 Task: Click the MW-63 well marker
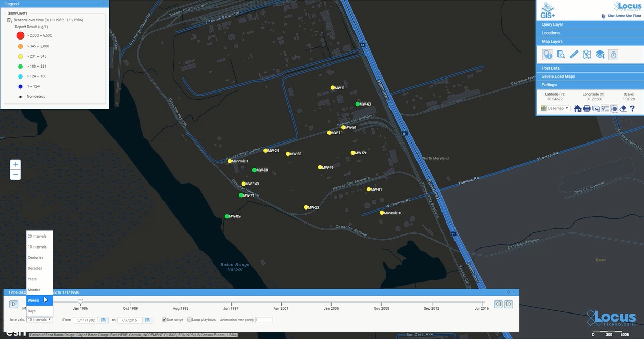coord(358,104)
